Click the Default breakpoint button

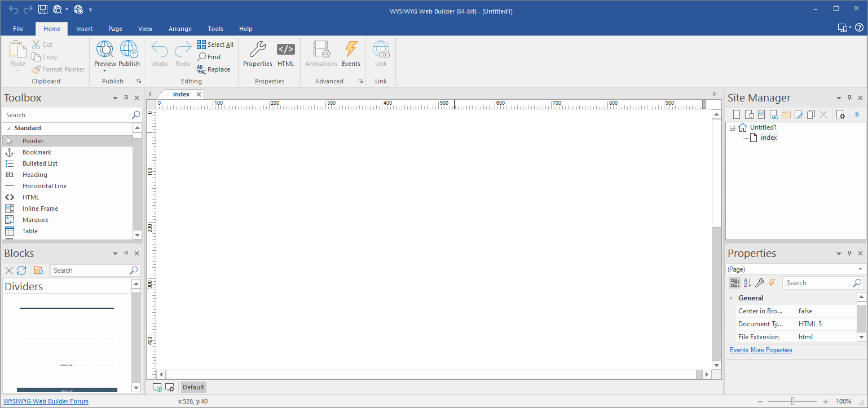pyautogui.click(x=193, y=387)
